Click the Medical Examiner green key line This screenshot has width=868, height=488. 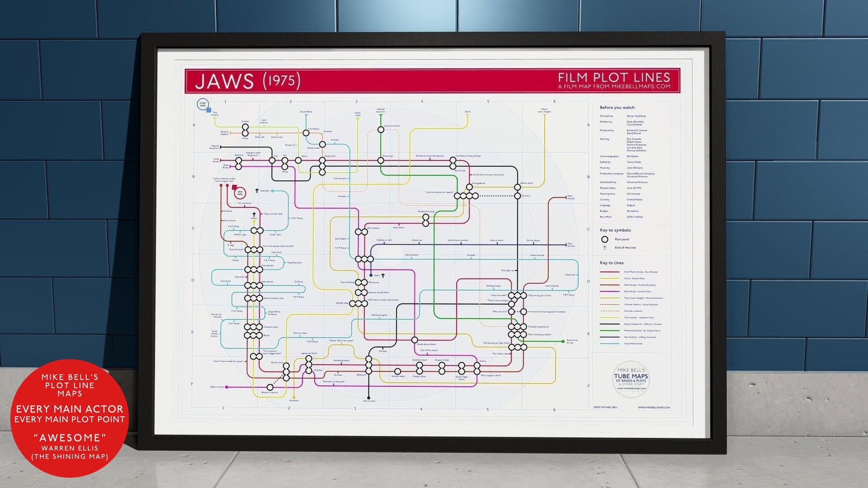coord(609,331)
